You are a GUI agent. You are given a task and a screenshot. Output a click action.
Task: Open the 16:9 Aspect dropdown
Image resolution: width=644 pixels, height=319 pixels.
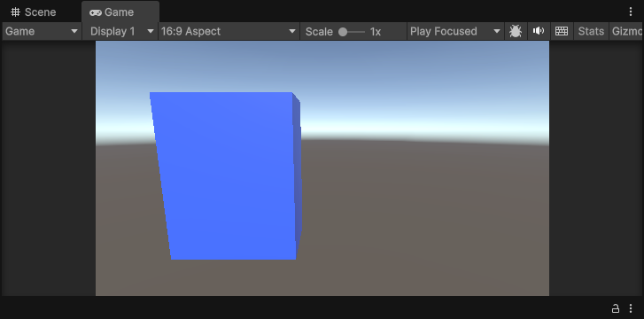pos(229,31)
